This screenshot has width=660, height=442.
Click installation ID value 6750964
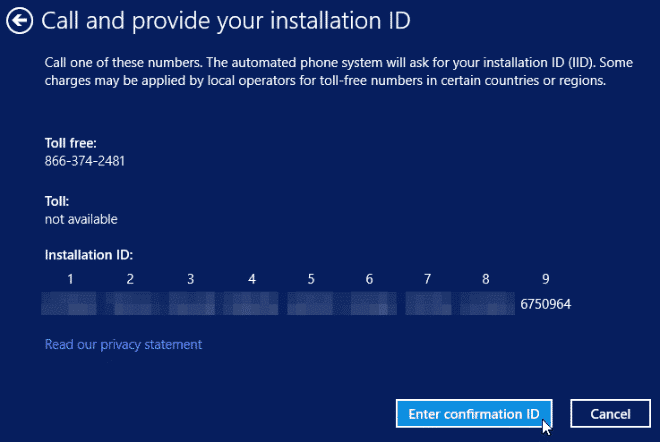coord(545,303)
